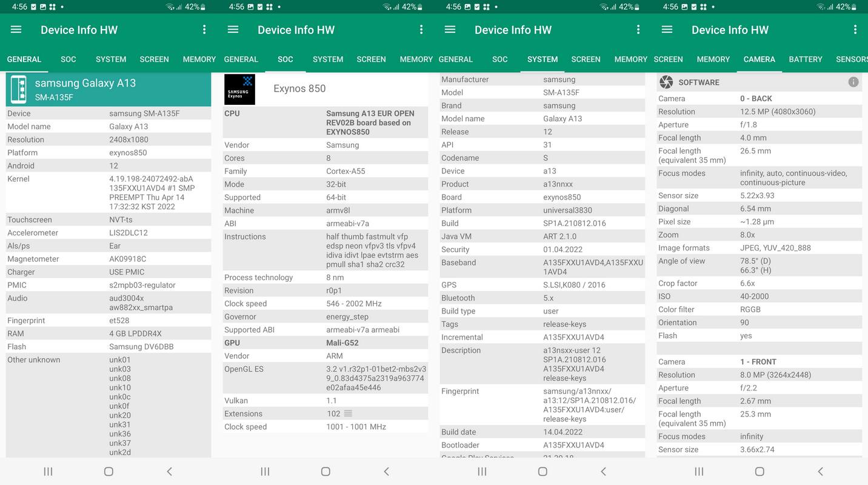Open the SCREEN tab on the SoC screen
Viewport: 868px width, 485px height.
[372, 59]
